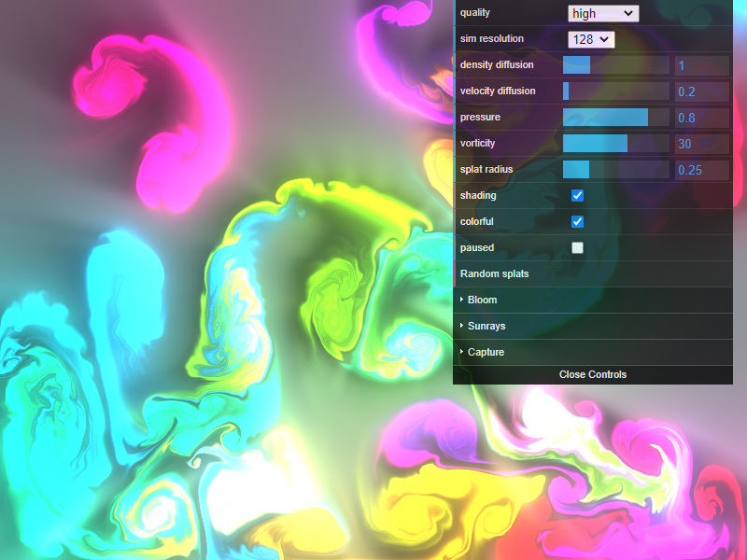Screen dimensions: 747x560
Task: Expand the Bloom folder
Action: tap(483, 301)
